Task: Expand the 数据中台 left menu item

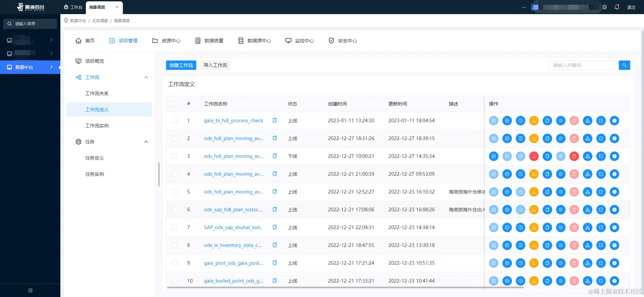Action: [30, 67]
